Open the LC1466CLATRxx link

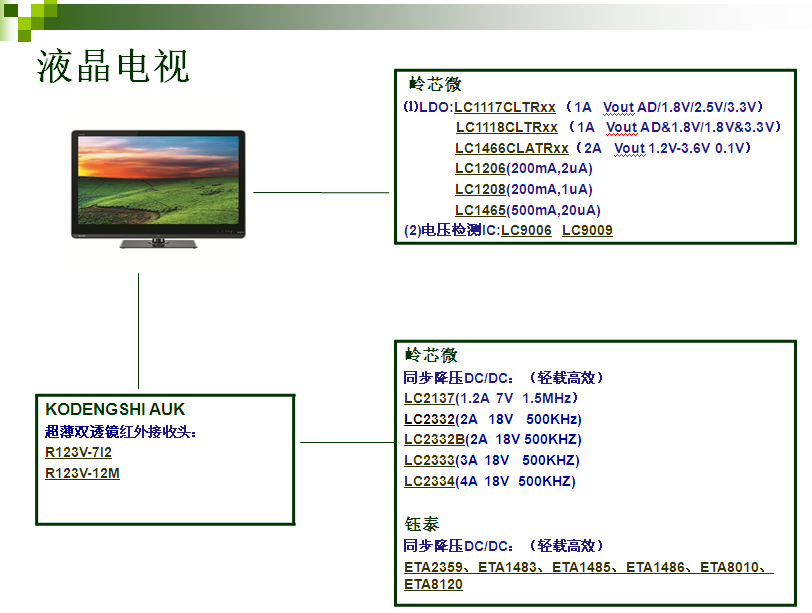pos(512,149)
